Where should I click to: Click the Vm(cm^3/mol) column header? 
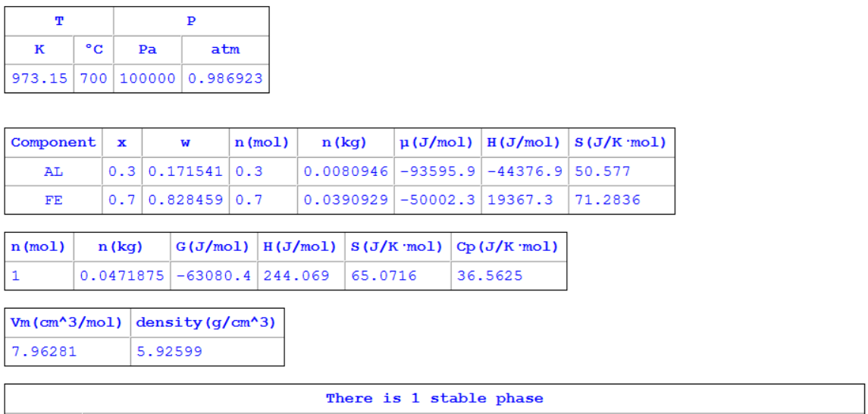coord(67,322)
